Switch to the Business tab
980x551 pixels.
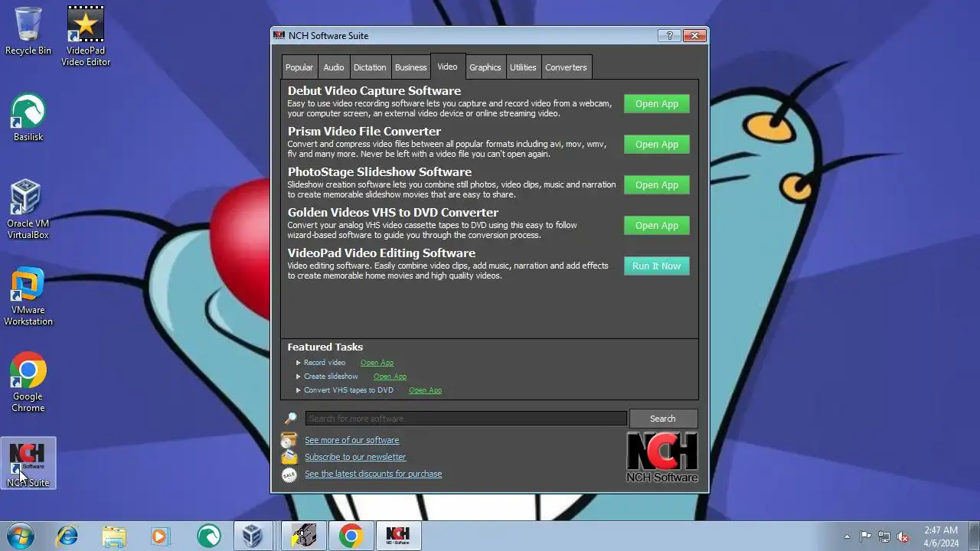(410, 67)
